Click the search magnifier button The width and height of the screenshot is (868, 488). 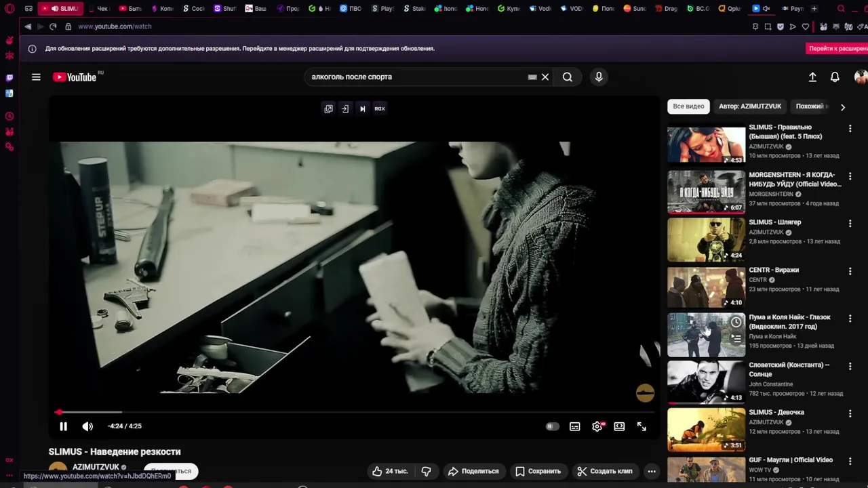pos(568,77)
